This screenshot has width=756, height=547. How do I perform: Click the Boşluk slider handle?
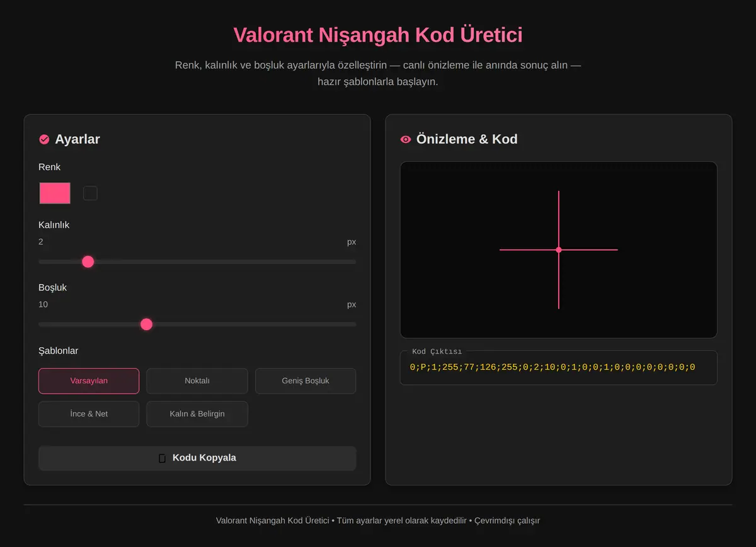[146, 324]
